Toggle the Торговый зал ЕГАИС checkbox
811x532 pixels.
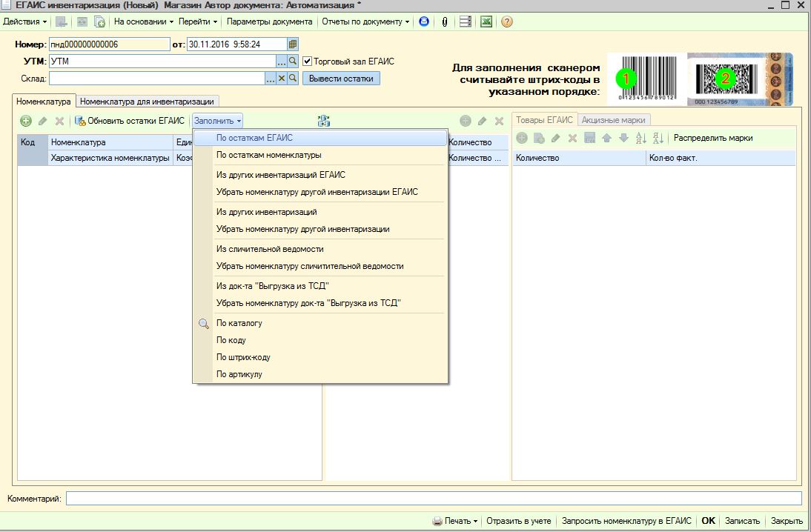[308, 61]
